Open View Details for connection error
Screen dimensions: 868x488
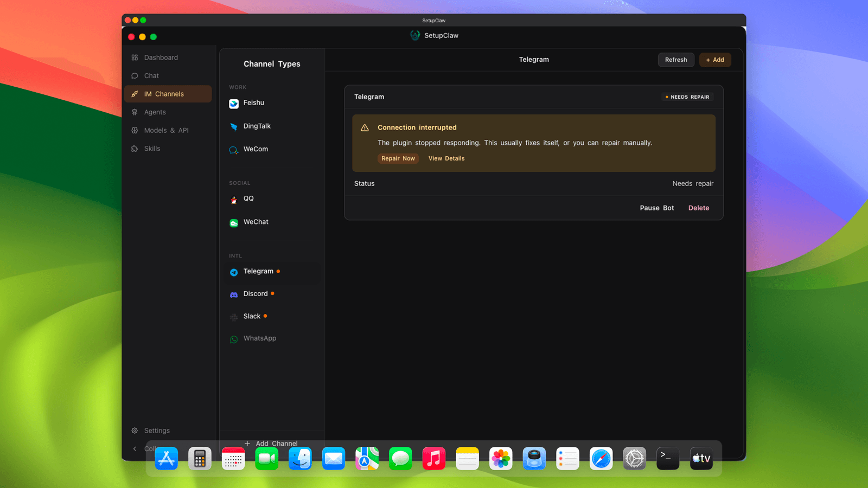tap(446, 158)
